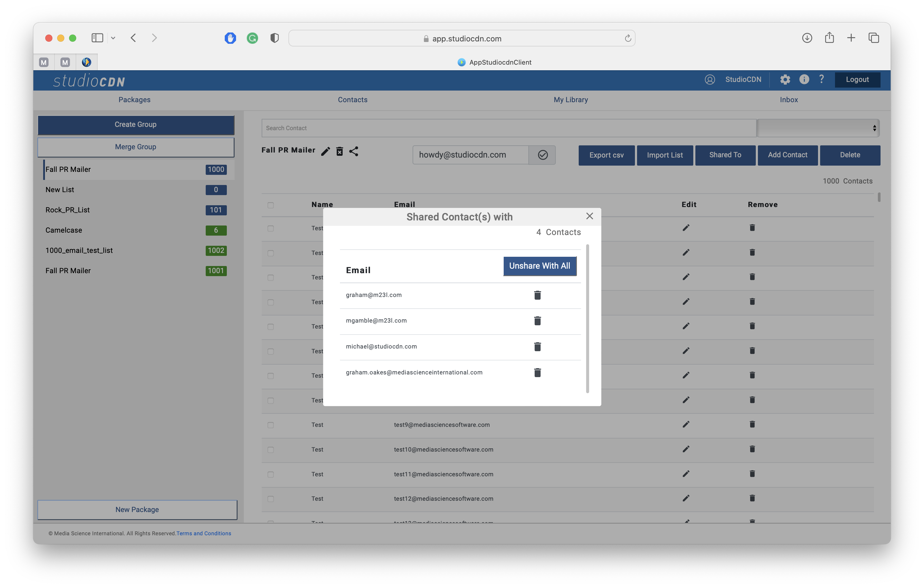Reload page in address bar

point(628,38)
